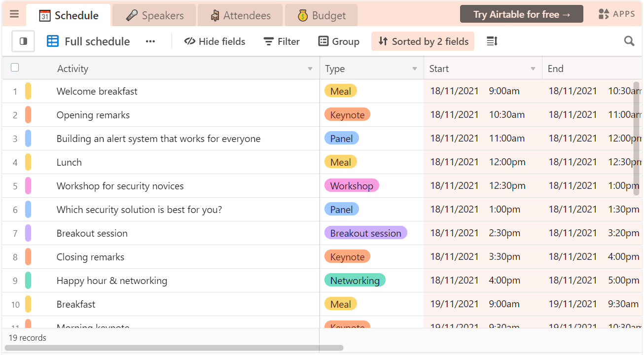The height and width of the screenshot is (355, 644).
Task: Click the green color bar on Happy hour row
Action: [28, 281]
